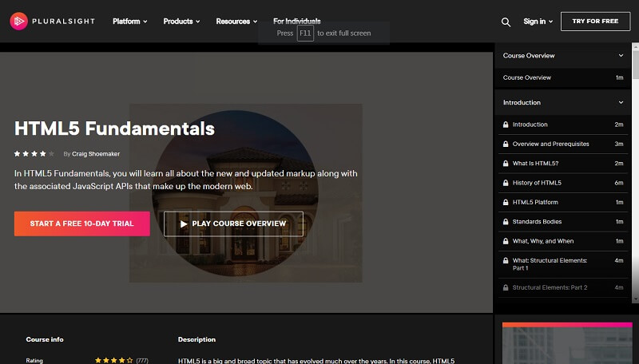Click lock icon beside Standards Bodies
The width and height of the screenshot is (639, 364).
click(x=506, y=222)
